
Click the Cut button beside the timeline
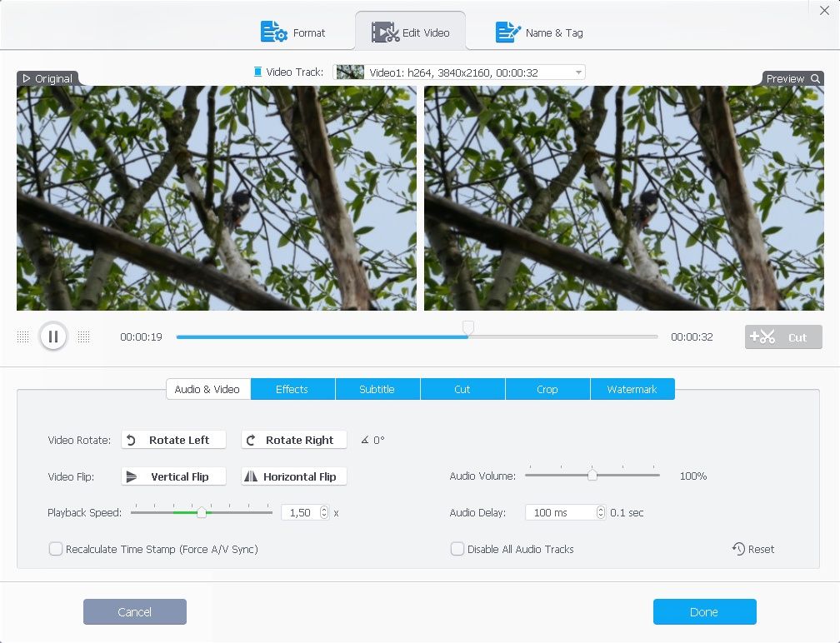coord(783,336)
